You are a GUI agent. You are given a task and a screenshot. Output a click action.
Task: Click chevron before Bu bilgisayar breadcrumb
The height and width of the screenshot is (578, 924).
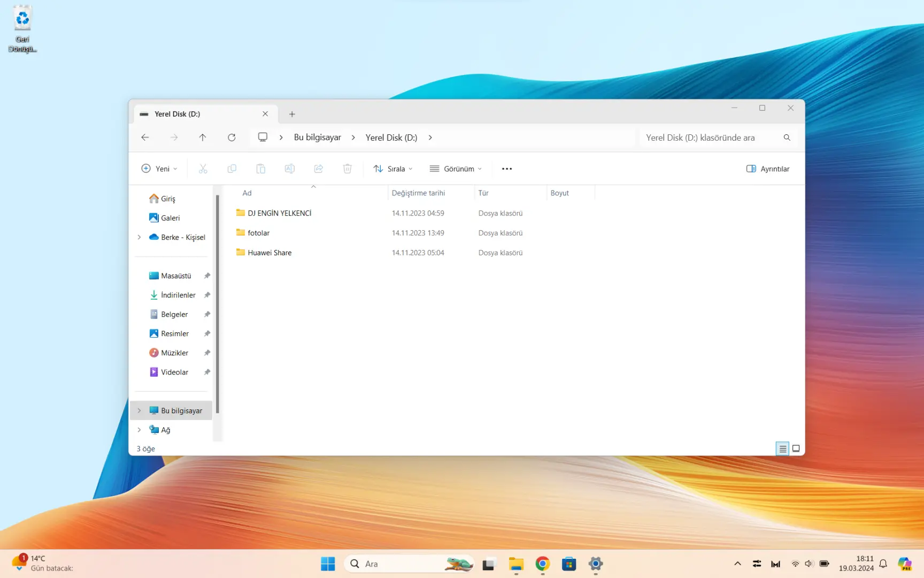pyautogui.click(x=281, y=138)
